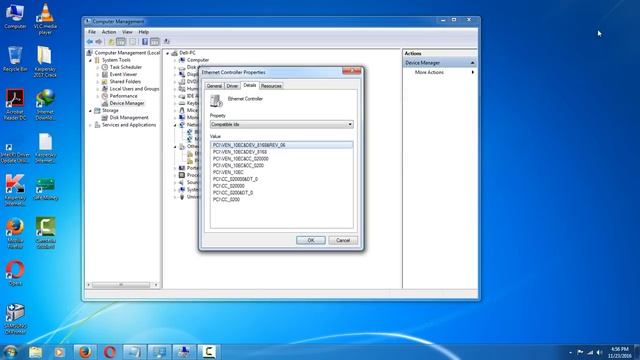This screenshot has height=360, width=640.
Task: Click the Firefox taskbar icon
Action: point(85,352)
